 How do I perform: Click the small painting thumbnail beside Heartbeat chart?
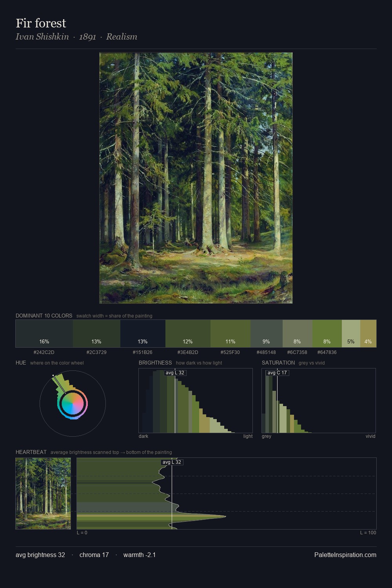43,494
